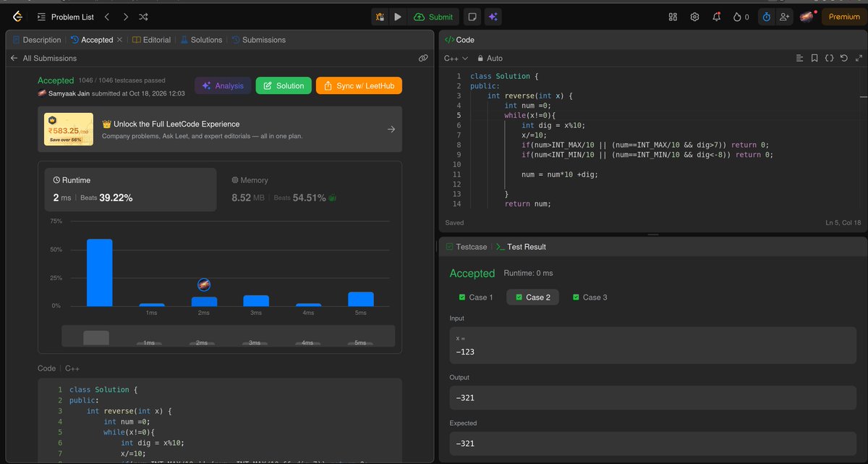Open the Testcase tab
This screenshot has height=464, width=868.
click(x=466, y=247)
